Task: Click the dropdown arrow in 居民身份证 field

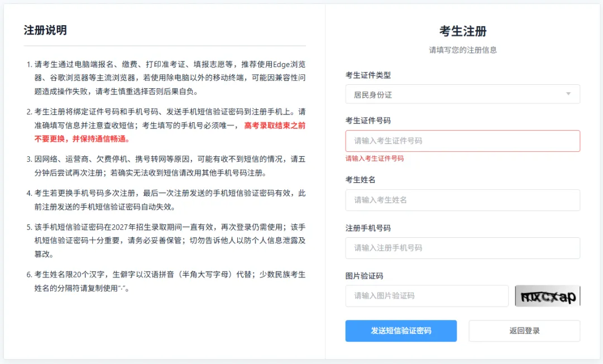Action: point(568,94)
